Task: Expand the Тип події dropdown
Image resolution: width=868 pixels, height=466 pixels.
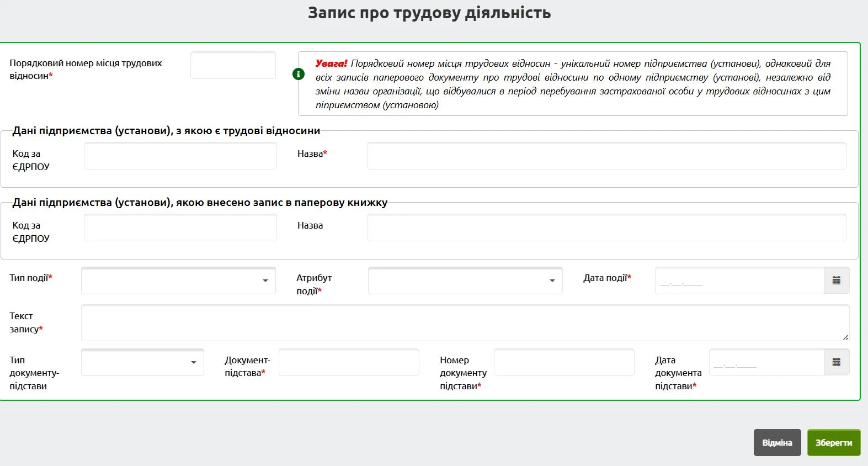Action: coord(178,280)
